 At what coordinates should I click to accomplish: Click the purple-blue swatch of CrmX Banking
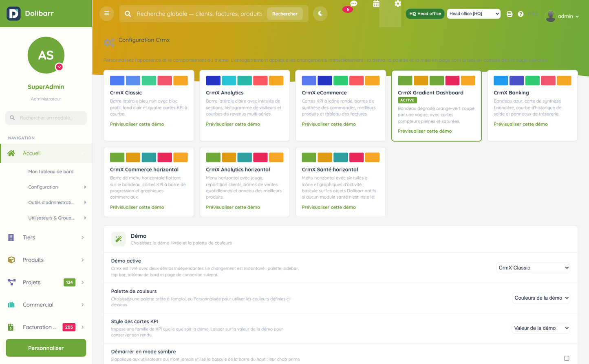tap(517, 81)
